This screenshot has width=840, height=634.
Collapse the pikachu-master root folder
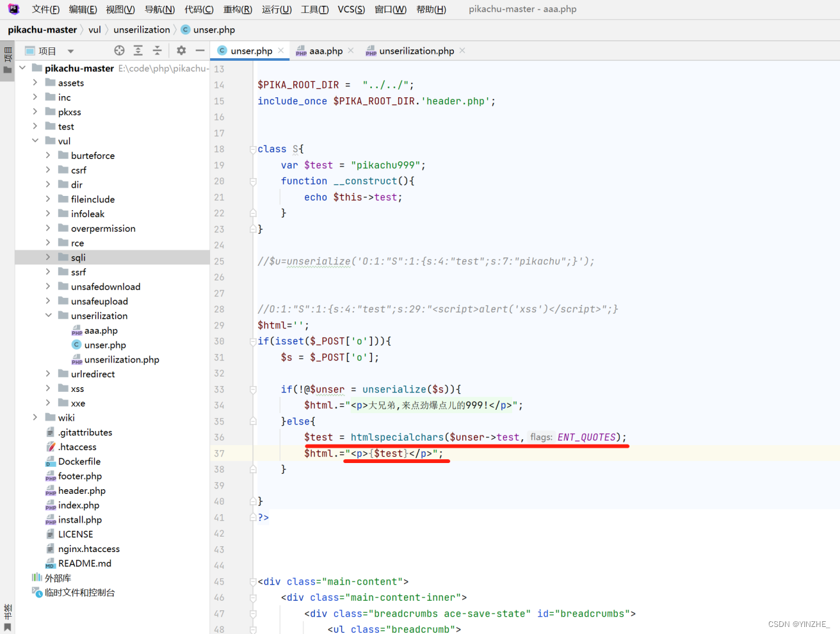pos(22,68)
